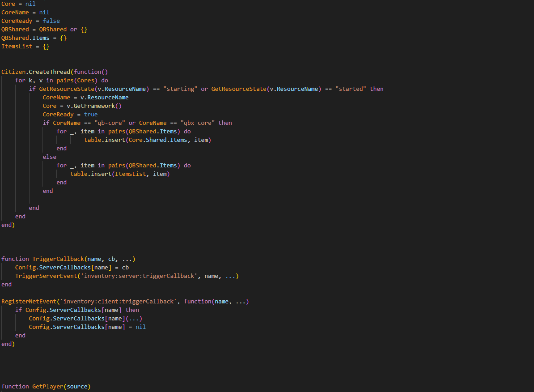The height and width of the screenshot is (392, 534).
Task: Click 'Config.ServerCallbacks[name](...)' call line
Action: click(x=85, y=319)
